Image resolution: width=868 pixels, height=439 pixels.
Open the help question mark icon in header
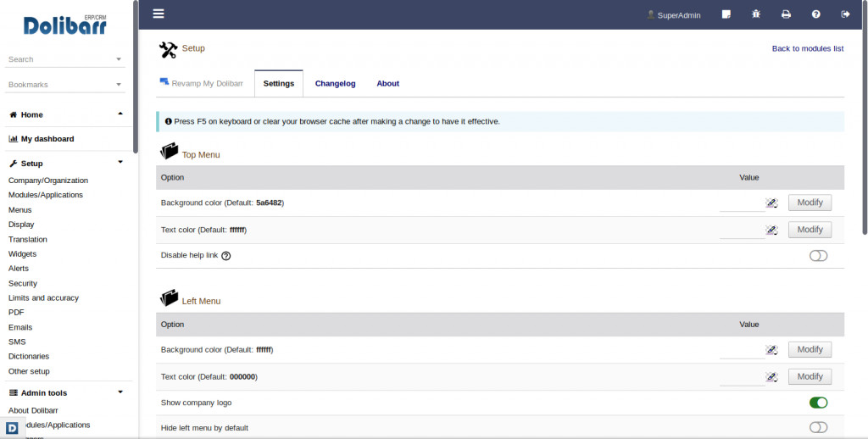click(815, 14)
